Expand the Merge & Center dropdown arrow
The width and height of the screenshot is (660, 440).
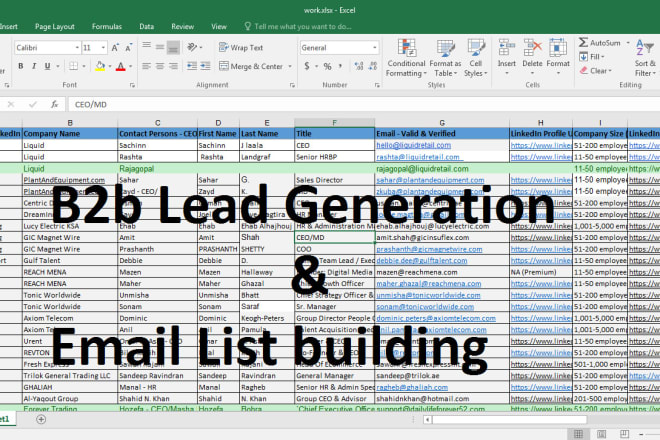(x=290, y=67)
